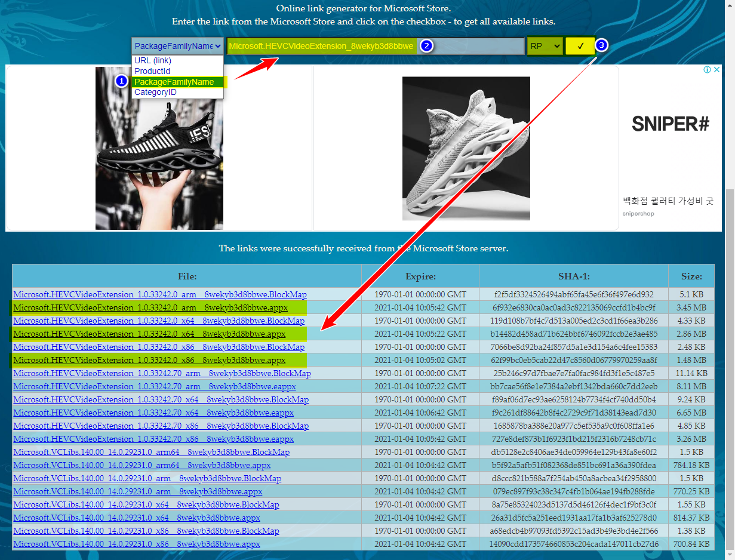Download VCLibs 14.0.29231.0 arm appx

[x=138, y=491]
